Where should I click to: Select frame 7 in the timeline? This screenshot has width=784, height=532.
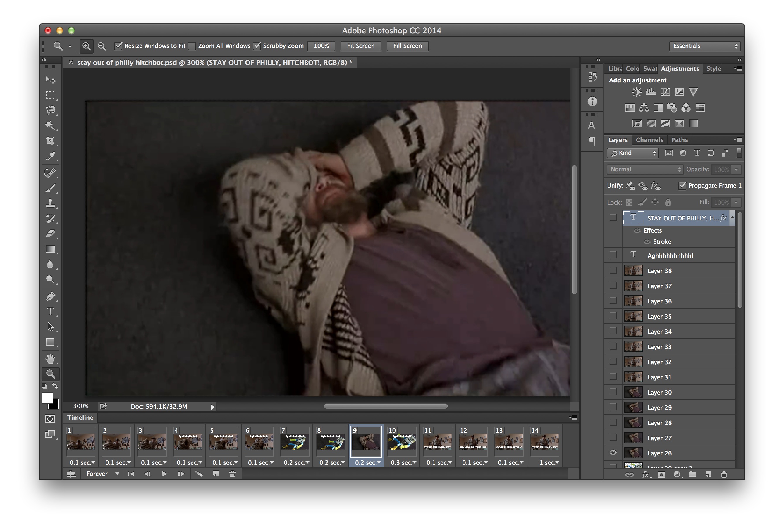point(295,442)
